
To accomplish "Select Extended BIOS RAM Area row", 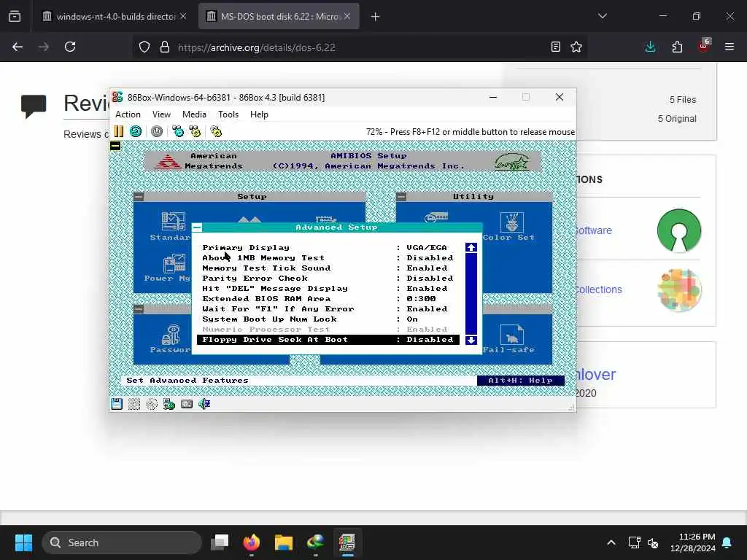I will [x=328, y=298].
